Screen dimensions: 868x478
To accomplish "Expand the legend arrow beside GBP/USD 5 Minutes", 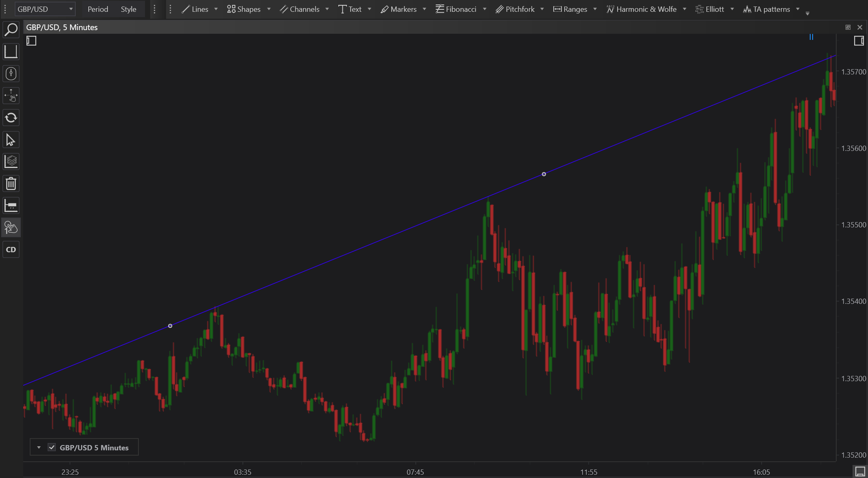I will pyautogui.click(x=39, y=447).
